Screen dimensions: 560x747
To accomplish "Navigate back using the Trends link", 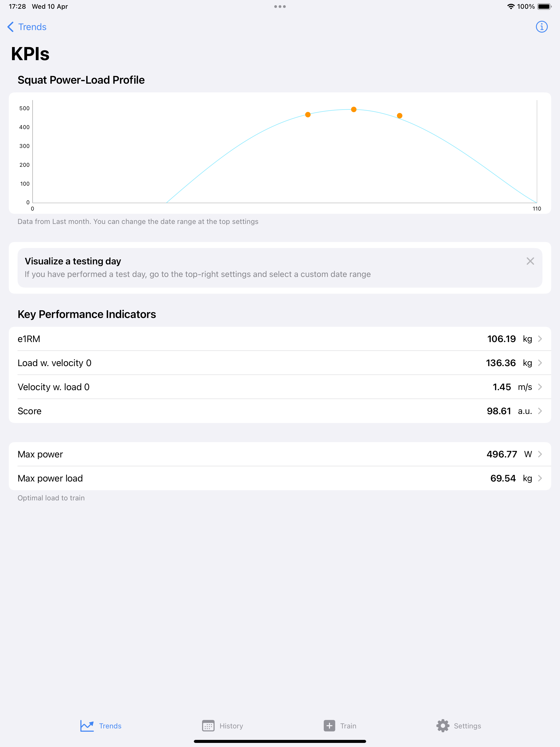I will (32, 27).
